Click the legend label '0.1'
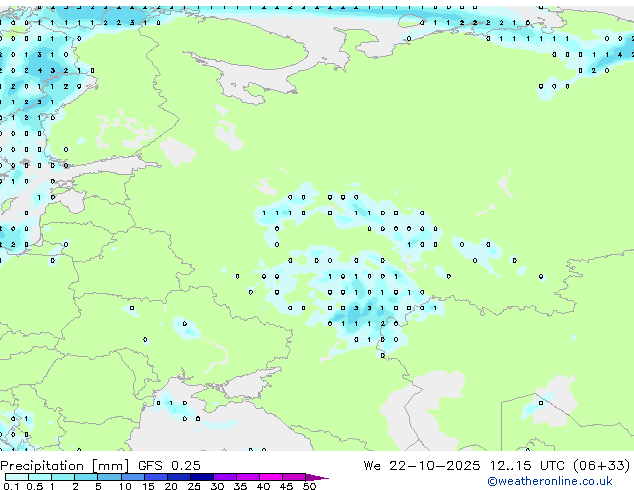The height and width of the screenshot is (490, 634). coord(11,486)
